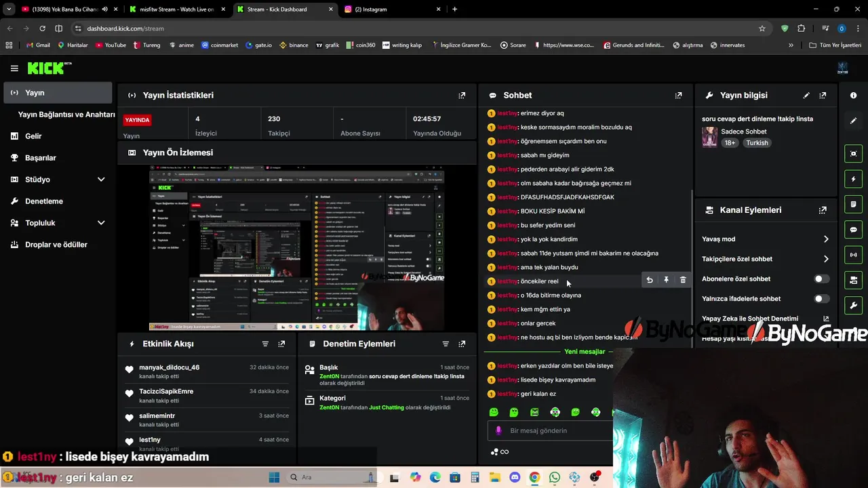Insert the first green smiley emote
The width and height of the screenshot is (868, 488).
pos(494,412)
